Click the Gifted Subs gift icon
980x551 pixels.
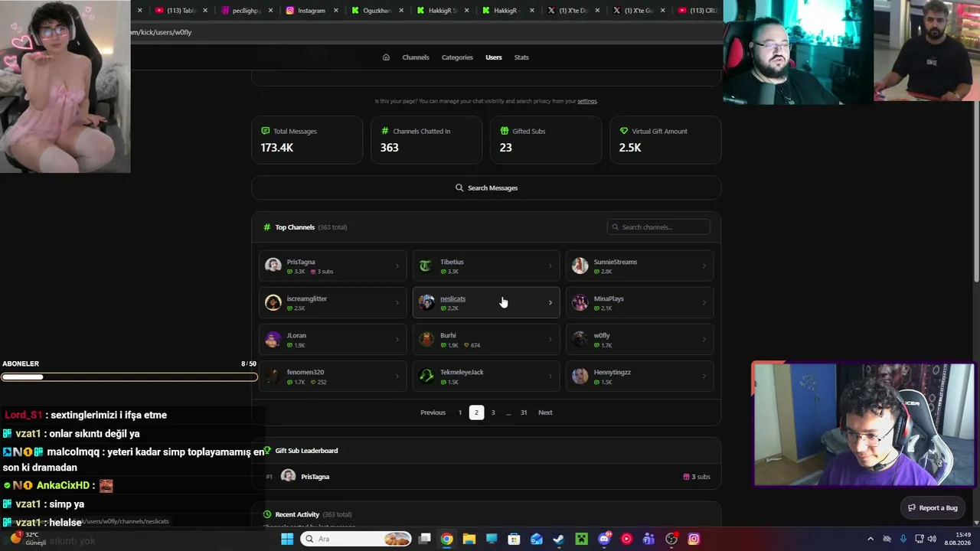[x=504, y=131]
